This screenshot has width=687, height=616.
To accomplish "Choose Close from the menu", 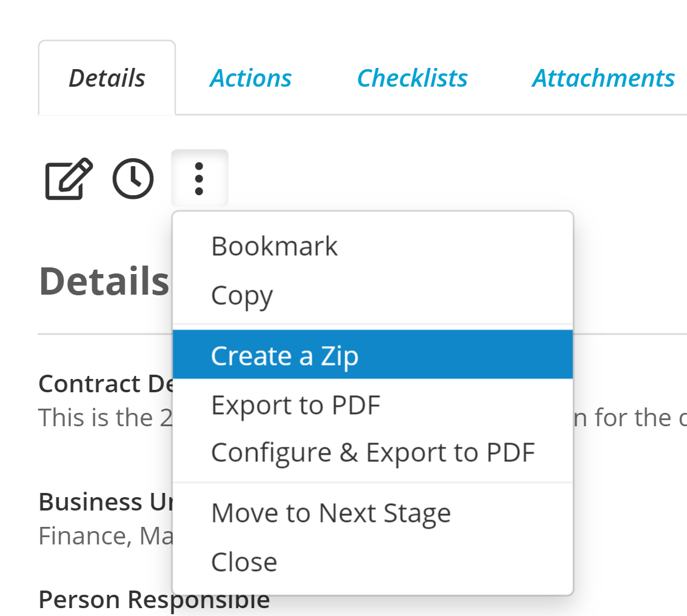I will coord(373,562).
